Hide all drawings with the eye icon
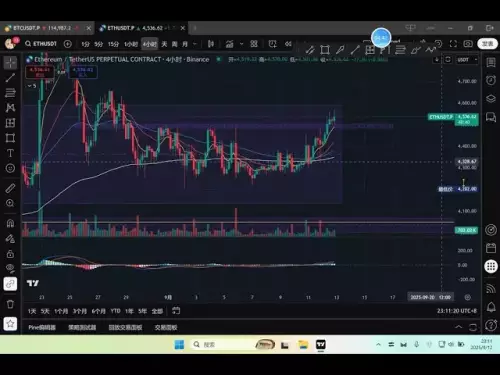The width and height of the screenshot is (500, 375). 10,268
